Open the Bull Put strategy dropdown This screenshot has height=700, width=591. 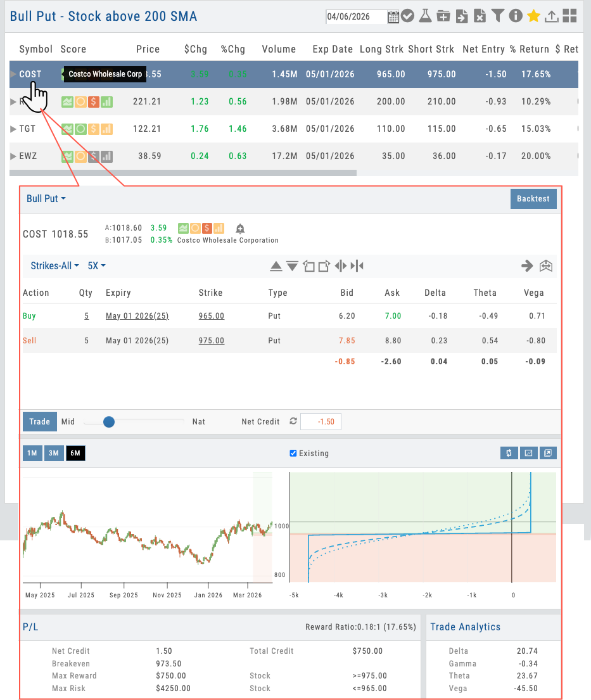point(46,198)
